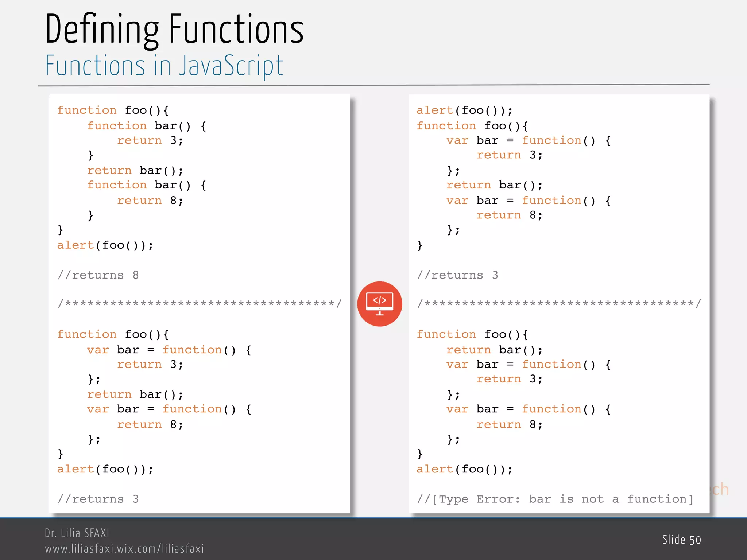This screenshot has height=560, width=747.
Task: Click the bottom-left //returns 3 comment
Action: coord(98,499)
